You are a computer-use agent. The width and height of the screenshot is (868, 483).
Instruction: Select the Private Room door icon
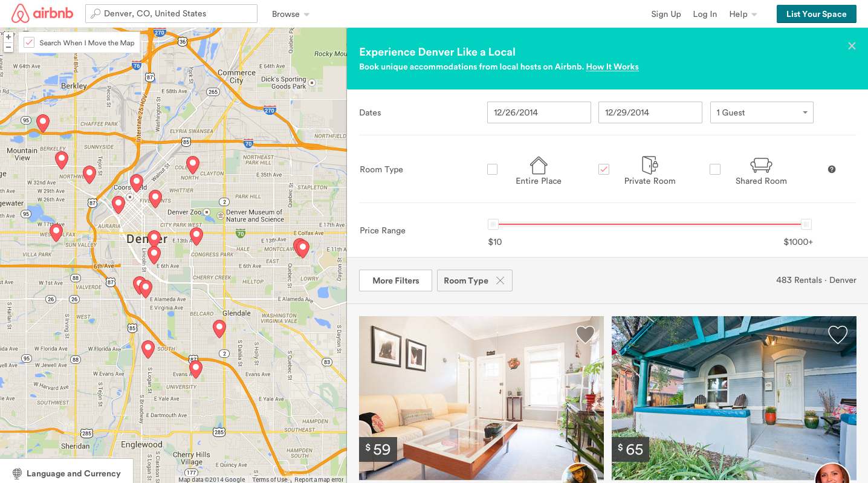[x=650, y=165]
